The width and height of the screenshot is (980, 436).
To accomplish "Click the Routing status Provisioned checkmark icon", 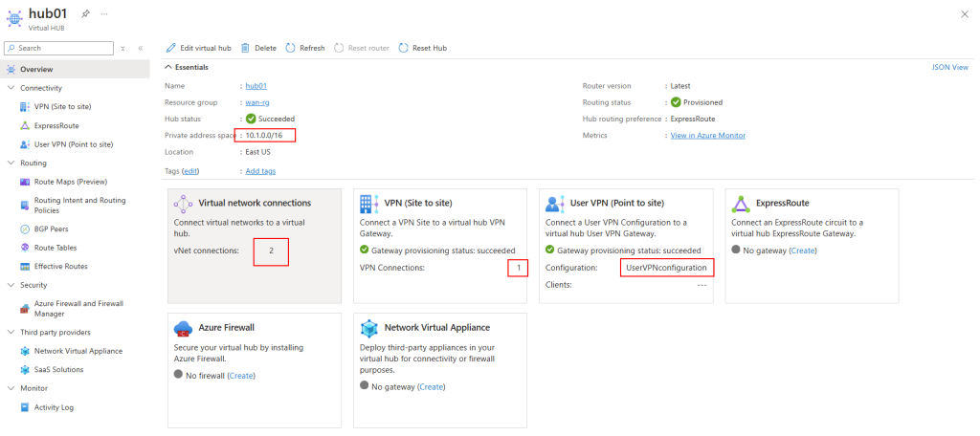I will coord(676,102).
